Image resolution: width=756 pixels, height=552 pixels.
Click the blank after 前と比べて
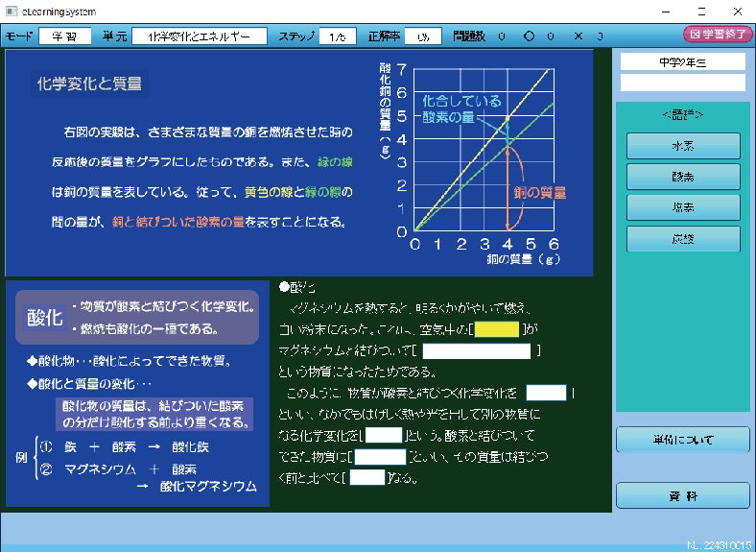(x=367, y=477)
